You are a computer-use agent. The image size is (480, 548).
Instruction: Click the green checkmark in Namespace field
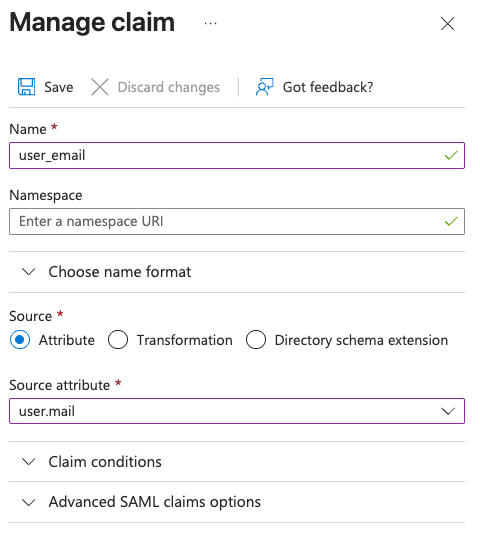point(451,221)
